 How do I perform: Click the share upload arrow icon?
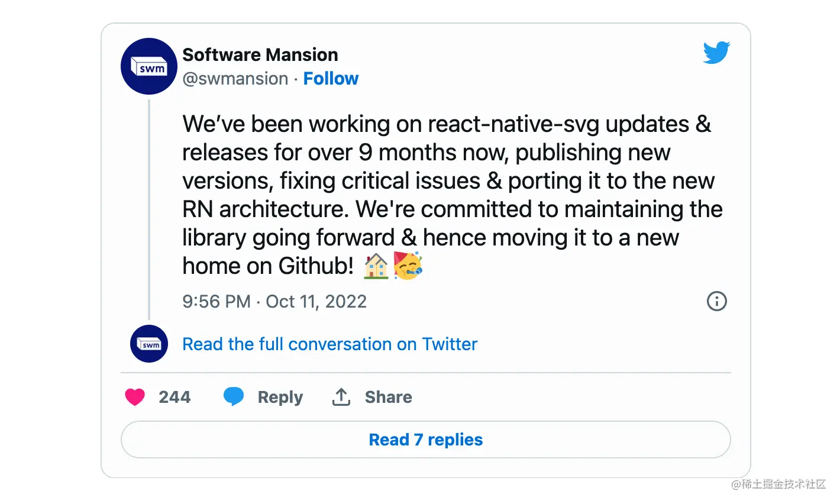(341, 397)
